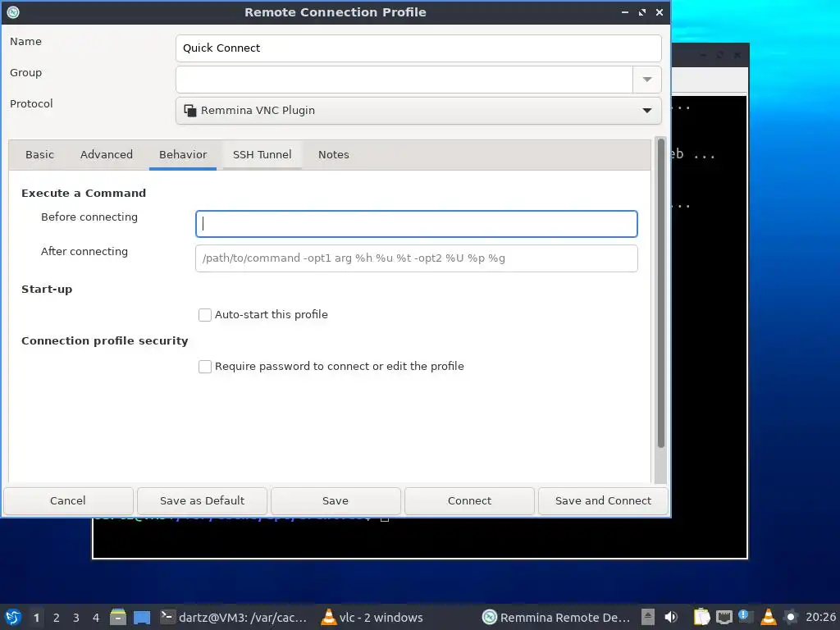
Task: Switch to workspace 2 in pager
Action: pyautogui.click(x=57, y=618)
